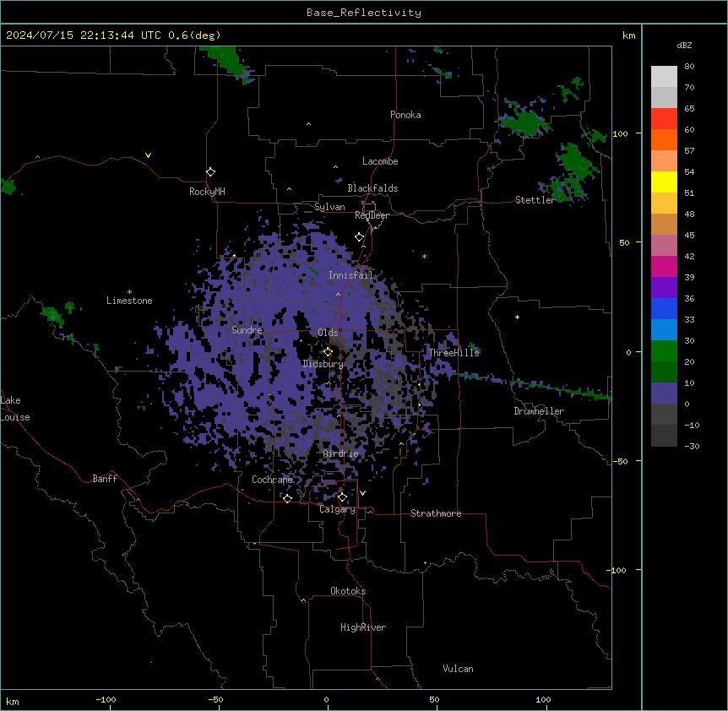Click the yellow diamond above Calgary label
This screenshot has height=711, width=728.
(x=342, y=497)
